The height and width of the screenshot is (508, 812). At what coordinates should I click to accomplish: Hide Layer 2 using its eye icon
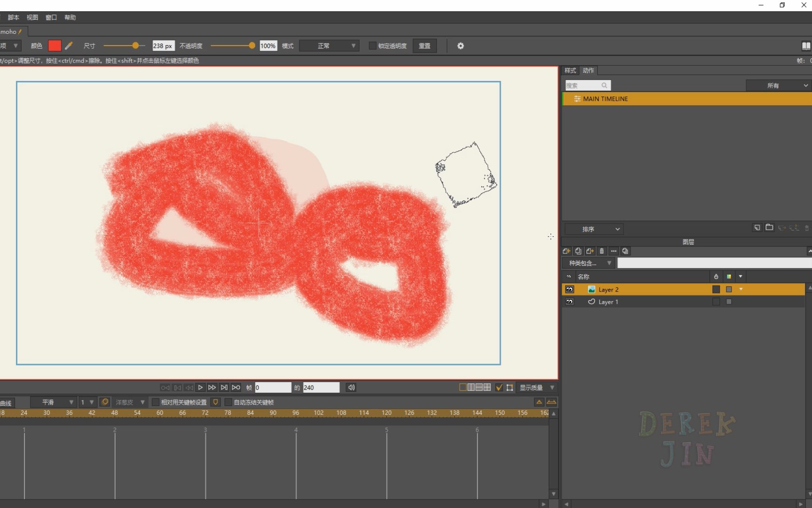click(x=570, y=289)
